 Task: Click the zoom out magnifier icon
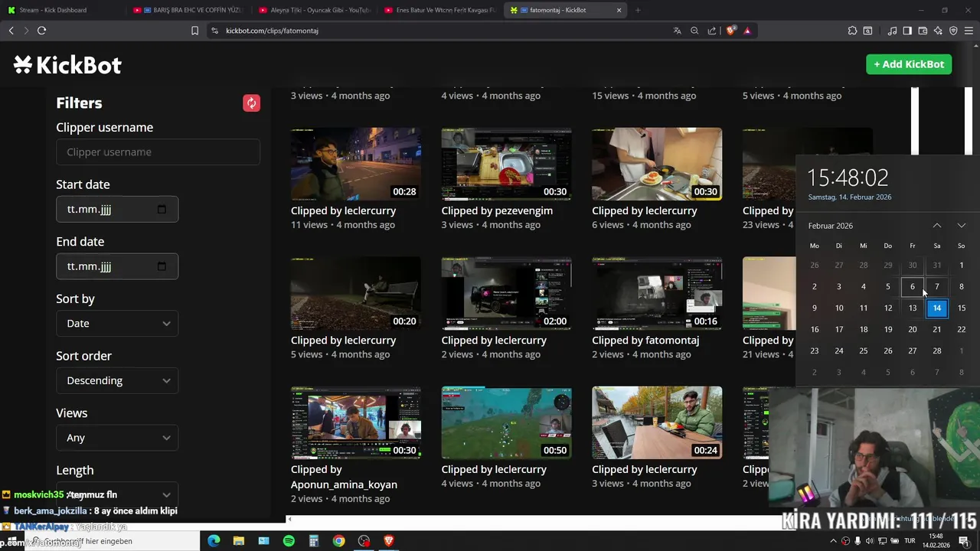point(694,31)
